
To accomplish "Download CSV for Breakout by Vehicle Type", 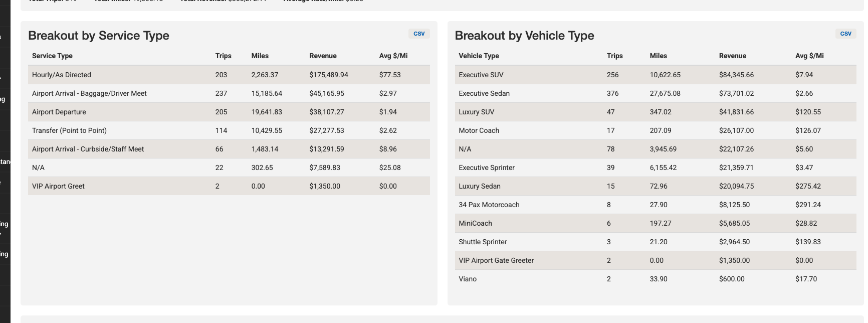I will (x=845, y=34).
